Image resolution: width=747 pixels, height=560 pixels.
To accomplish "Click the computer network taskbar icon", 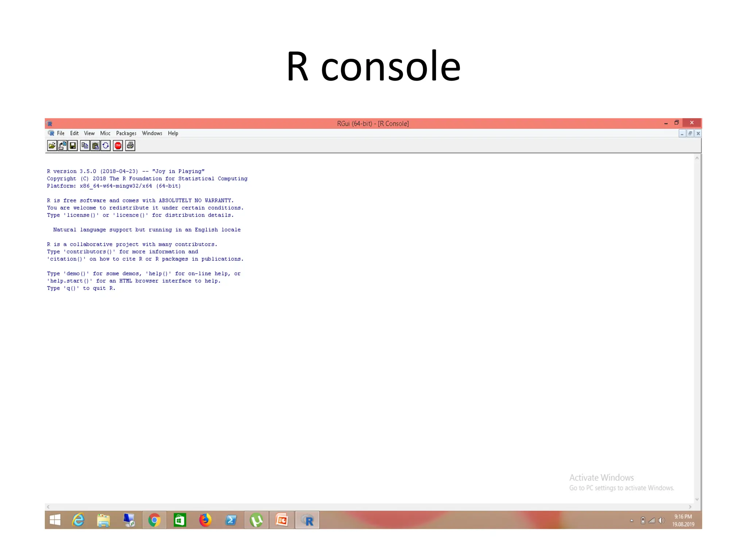I will [x=129, y=520].
